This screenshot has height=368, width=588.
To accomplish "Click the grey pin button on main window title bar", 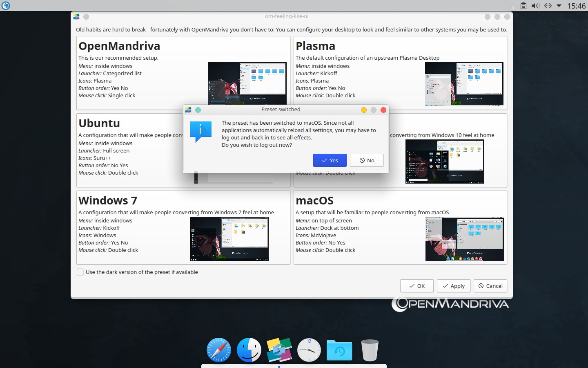I will (86, 17).
